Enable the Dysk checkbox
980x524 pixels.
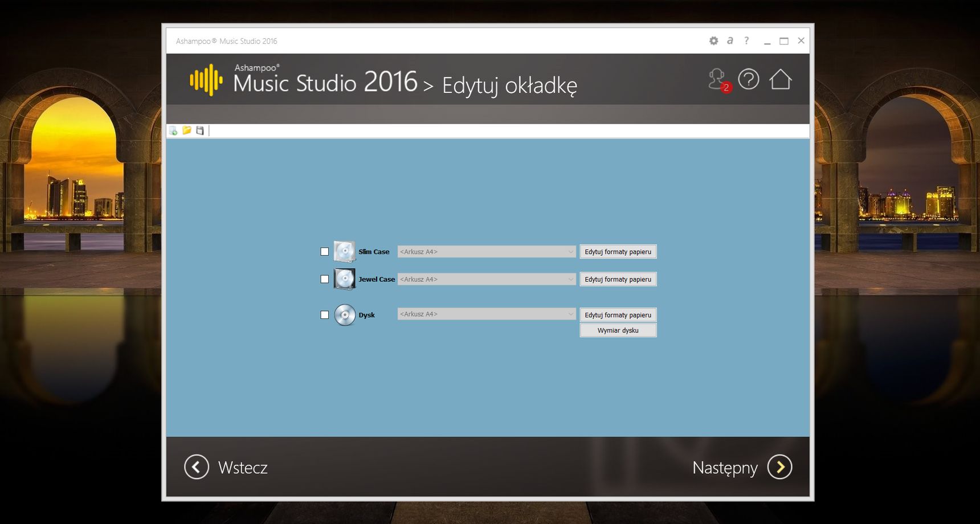[325, 315]
